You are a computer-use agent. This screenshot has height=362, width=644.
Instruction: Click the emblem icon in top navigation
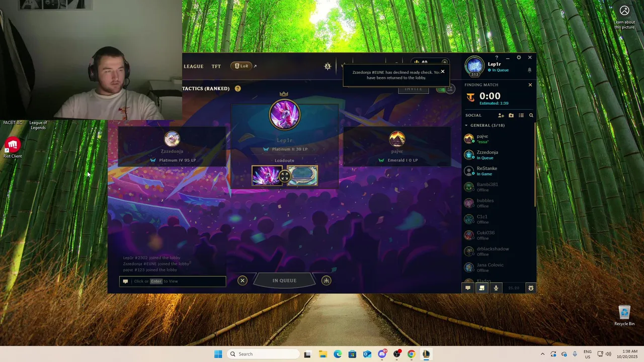pos(328,66)
